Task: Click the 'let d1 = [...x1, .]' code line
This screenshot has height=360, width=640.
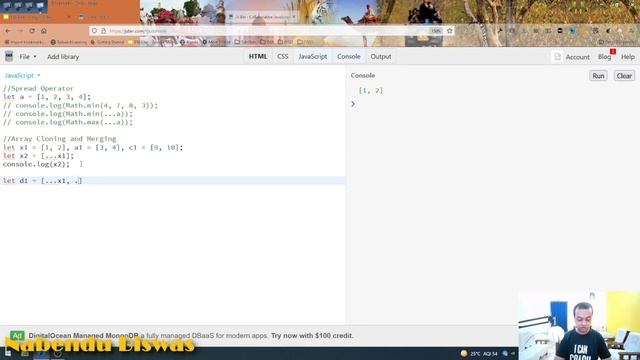Action: 42,181
